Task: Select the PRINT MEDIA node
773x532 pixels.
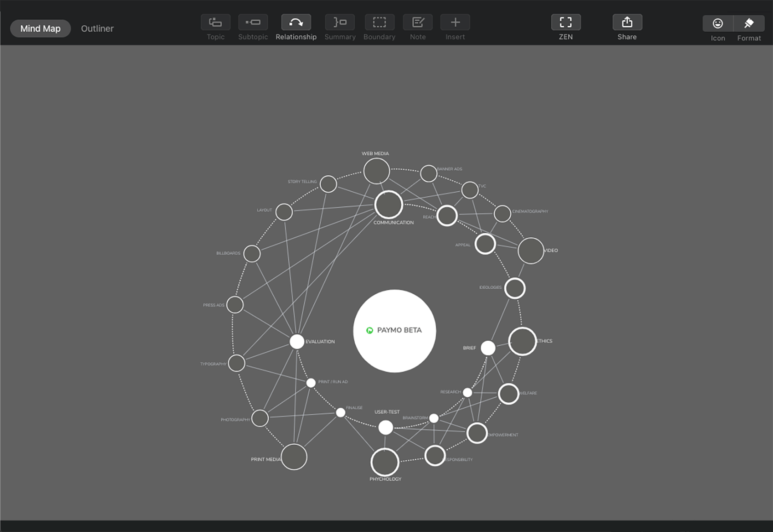Action: pyautogui.click(x=294, y=456)
